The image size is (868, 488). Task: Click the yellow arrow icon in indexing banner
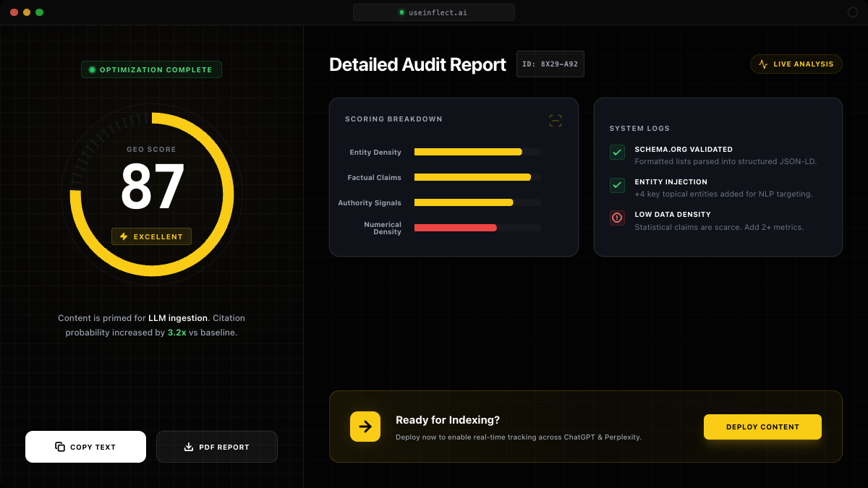(x=365, y=427)
